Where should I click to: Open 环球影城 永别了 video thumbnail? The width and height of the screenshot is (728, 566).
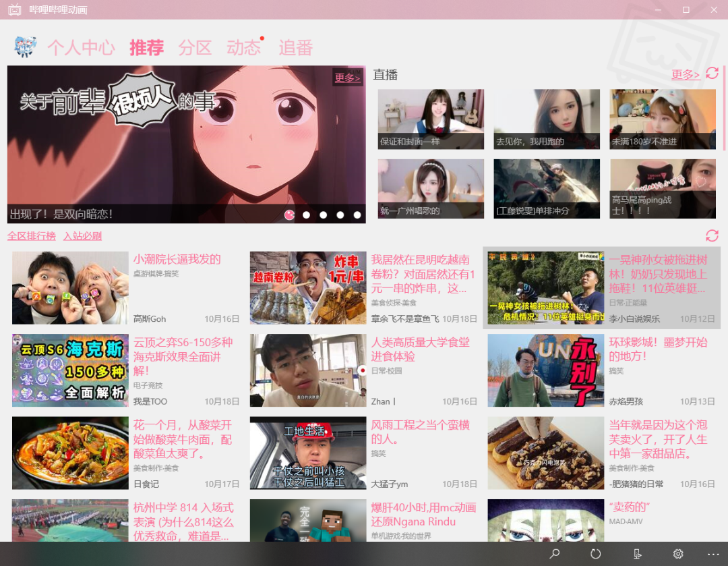545,370
